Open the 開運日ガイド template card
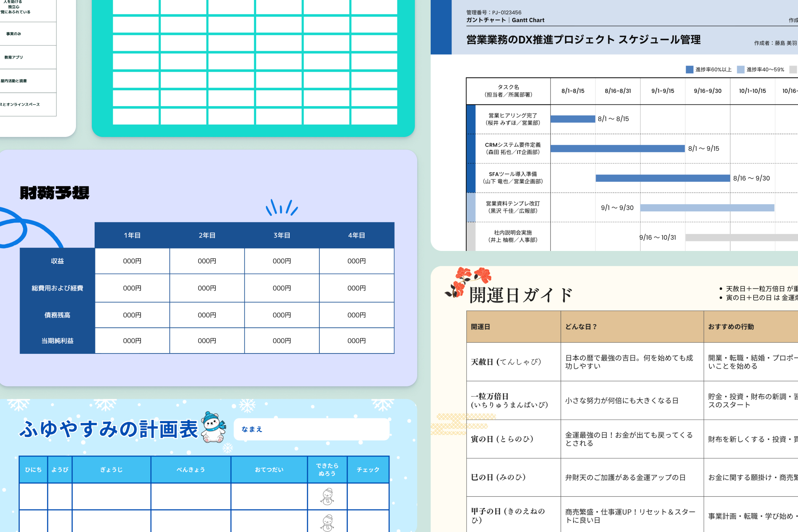This screenshot has height=532, width=798. point(614,399)
